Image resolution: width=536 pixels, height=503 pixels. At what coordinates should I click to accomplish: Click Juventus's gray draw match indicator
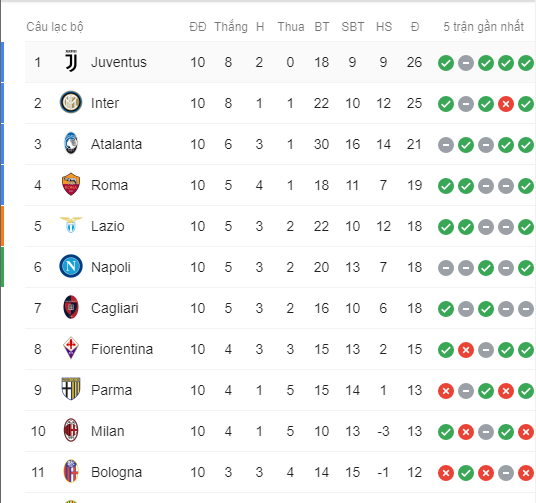coord(466,63)
